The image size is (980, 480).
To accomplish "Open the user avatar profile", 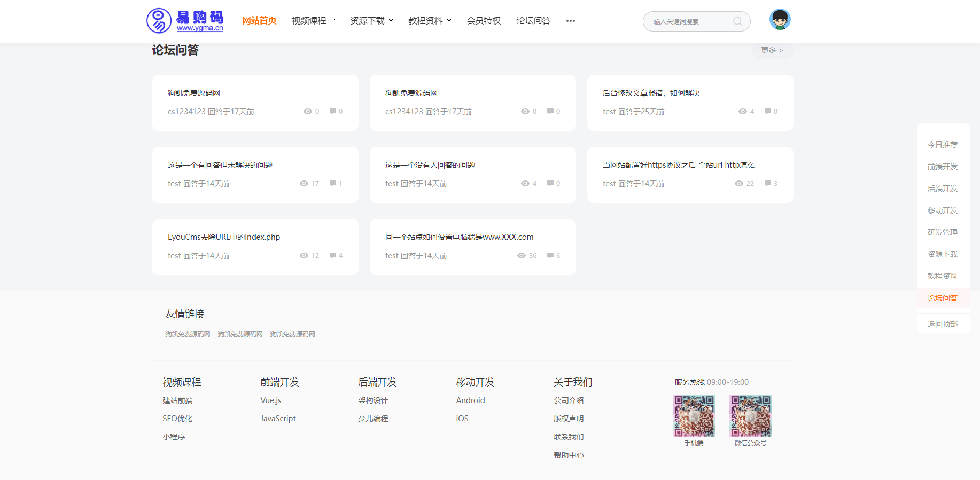I will point(780,20).
